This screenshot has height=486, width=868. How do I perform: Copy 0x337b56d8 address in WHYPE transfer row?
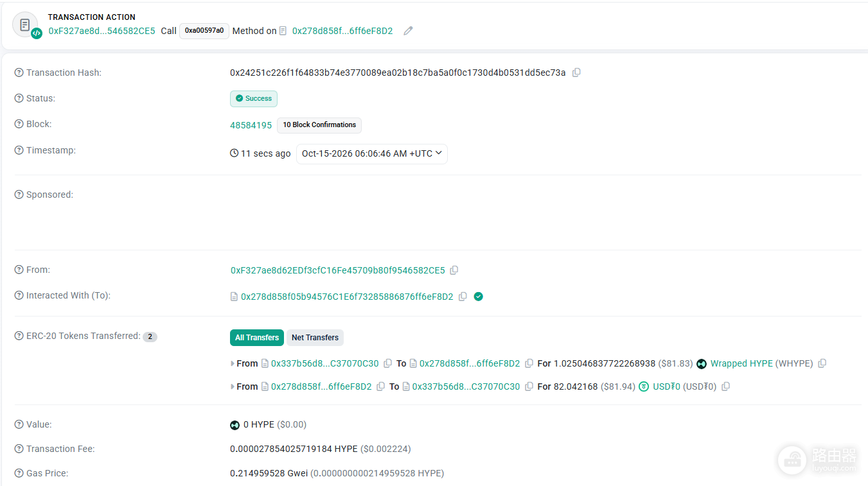pos(387,363)
